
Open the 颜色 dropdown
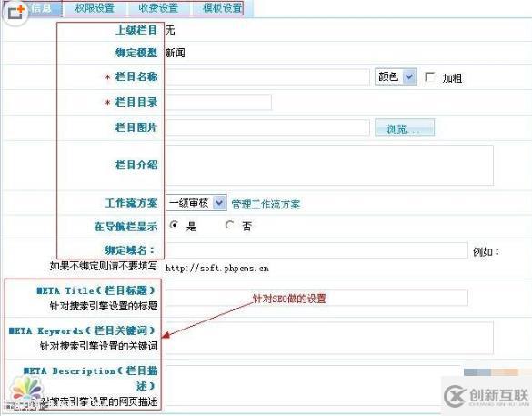click(x=396, y=76)
